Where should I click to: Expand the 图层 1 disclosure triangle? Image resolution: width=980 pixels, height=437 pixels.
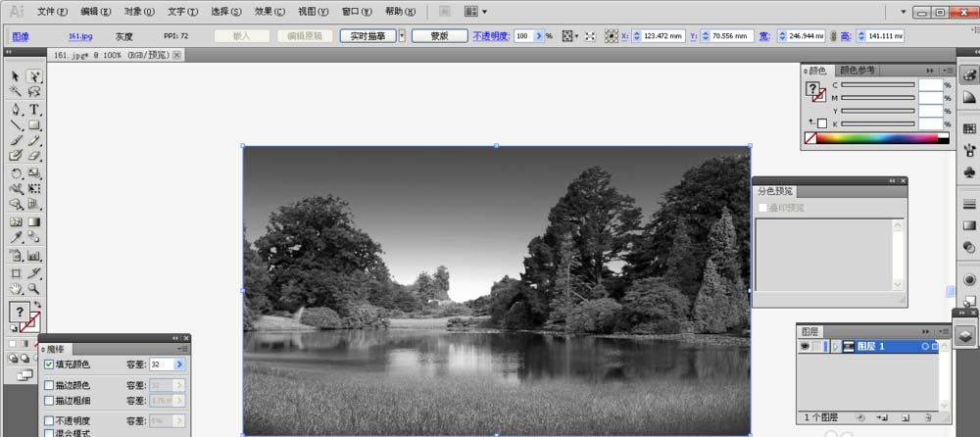(836, 346)
